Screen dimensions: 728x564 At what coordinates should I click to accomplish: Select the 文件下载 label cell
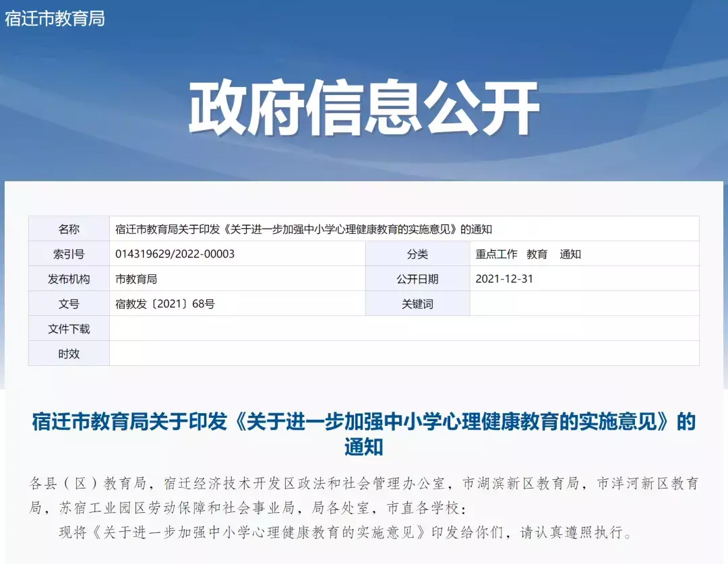(x=69, y=329)
